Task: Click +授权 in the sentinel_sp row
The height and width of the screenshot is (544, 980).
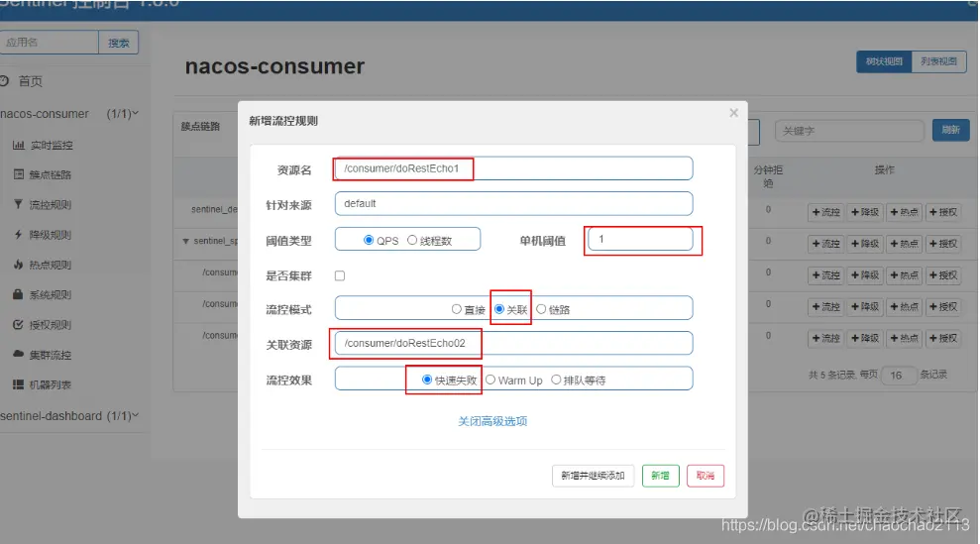Action: coord(943,244)
